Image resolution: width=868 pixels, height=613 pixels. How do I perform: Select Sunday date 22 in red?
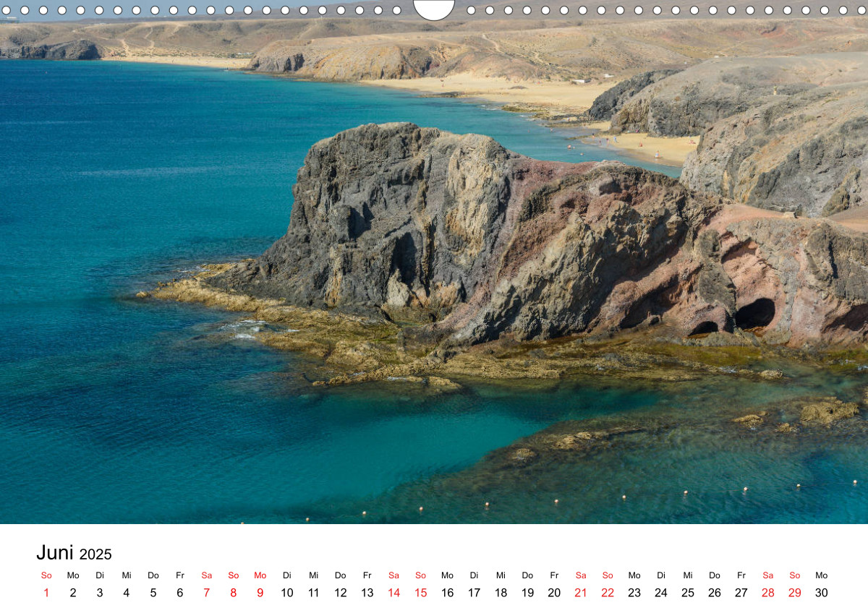(x=608, y=593)
